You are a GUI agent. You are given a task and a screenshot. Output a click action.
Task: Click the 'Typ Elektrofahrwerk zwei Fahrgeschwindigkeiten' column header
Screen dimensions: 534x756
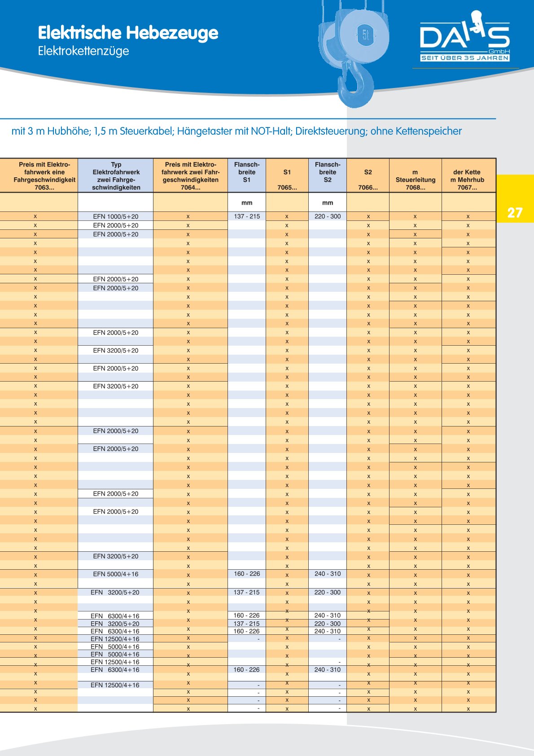[x=116, y=176]
